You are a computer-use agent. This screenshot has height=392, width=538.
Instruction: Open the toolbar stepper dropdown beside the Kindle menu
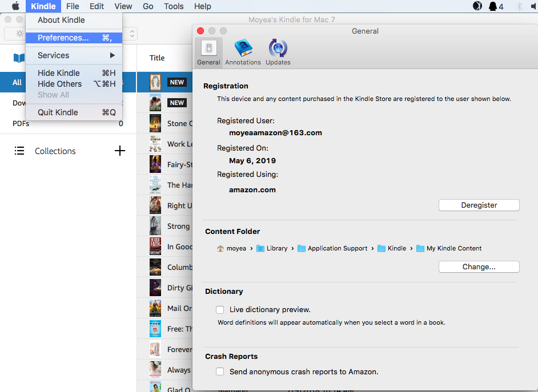tap(132, 34)
